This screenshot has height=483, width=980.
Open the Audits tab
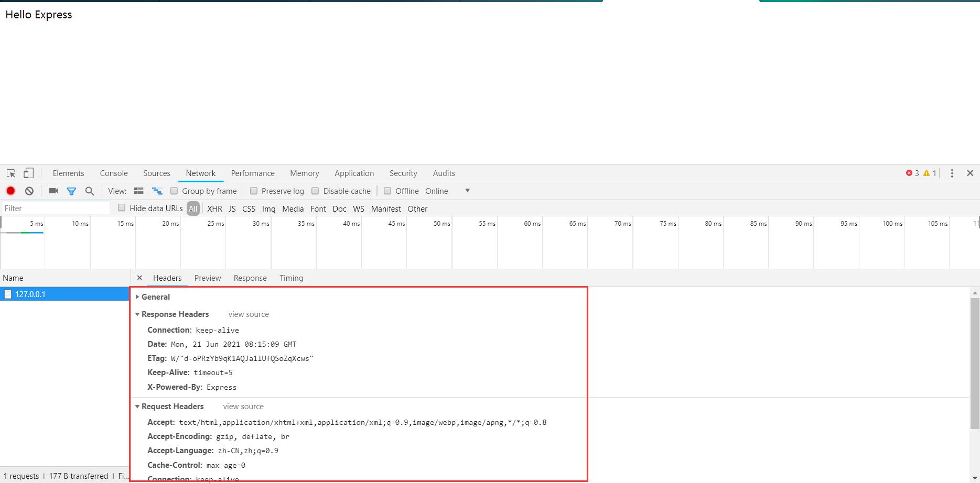(x=444, y=173)
